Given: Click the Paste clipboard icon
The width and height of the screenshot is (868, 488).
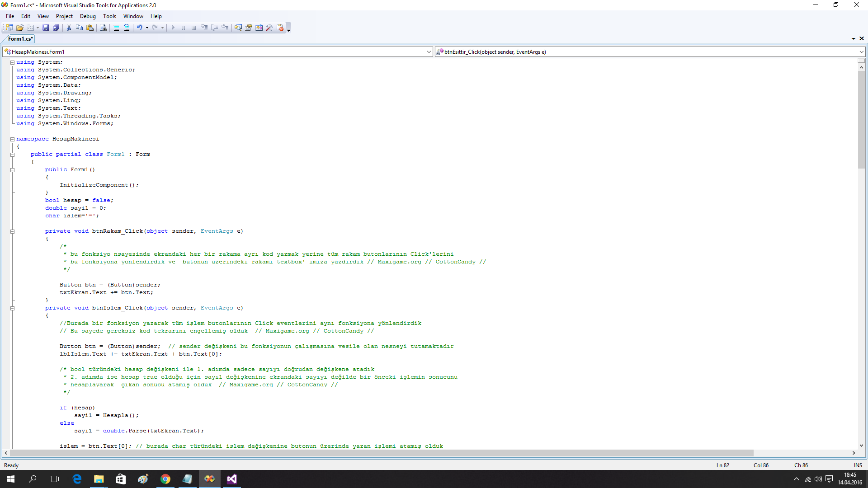Looking at the screenshot, I should 90,28.
